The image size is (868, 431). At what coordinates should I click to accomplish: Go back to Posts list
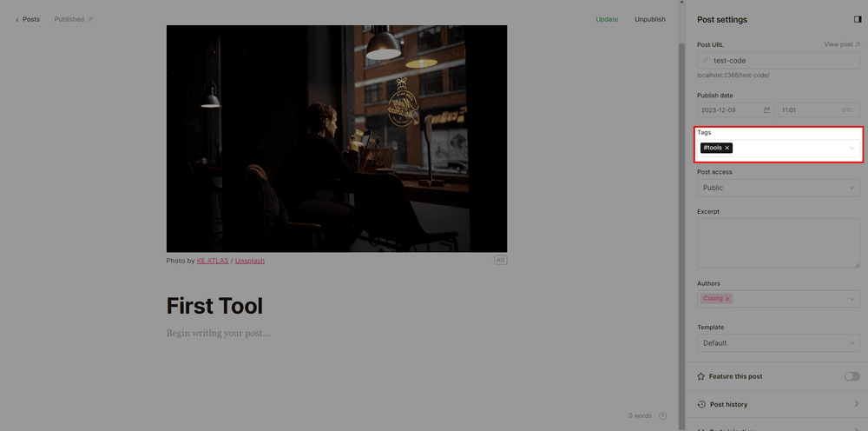coord(28,19)
